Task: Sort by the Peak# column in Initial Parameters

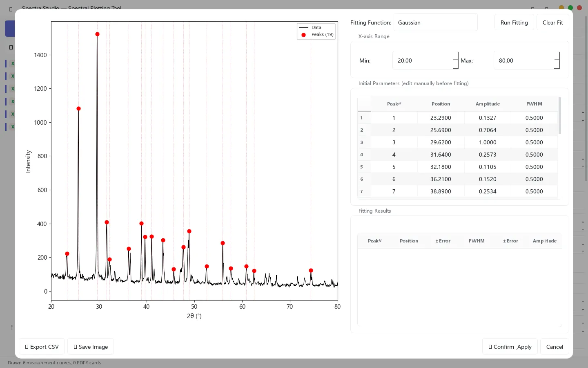Action: (x=394, y=104)
